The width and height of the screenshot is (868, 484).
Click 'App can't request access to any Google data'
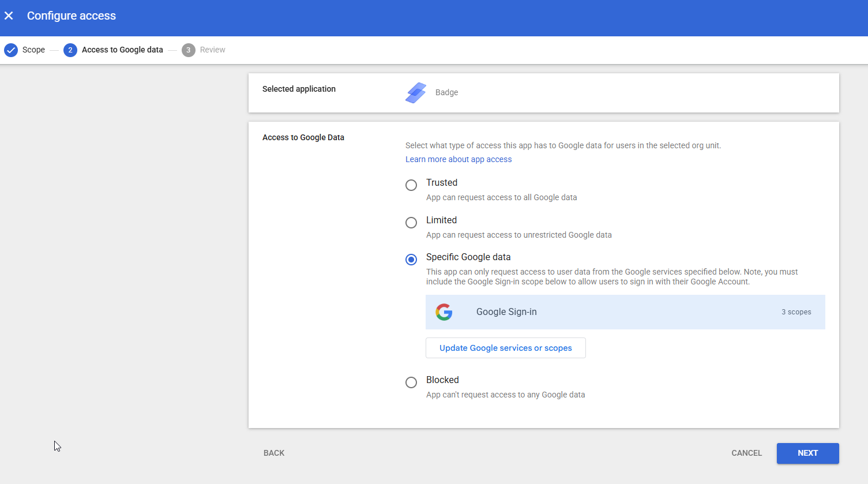[506, 395]
